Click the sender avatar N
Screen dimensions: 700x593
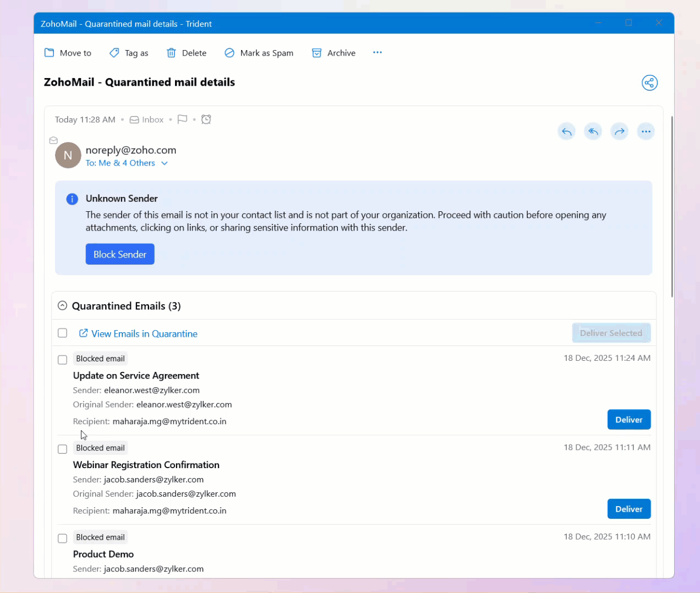tap(68, 155)
